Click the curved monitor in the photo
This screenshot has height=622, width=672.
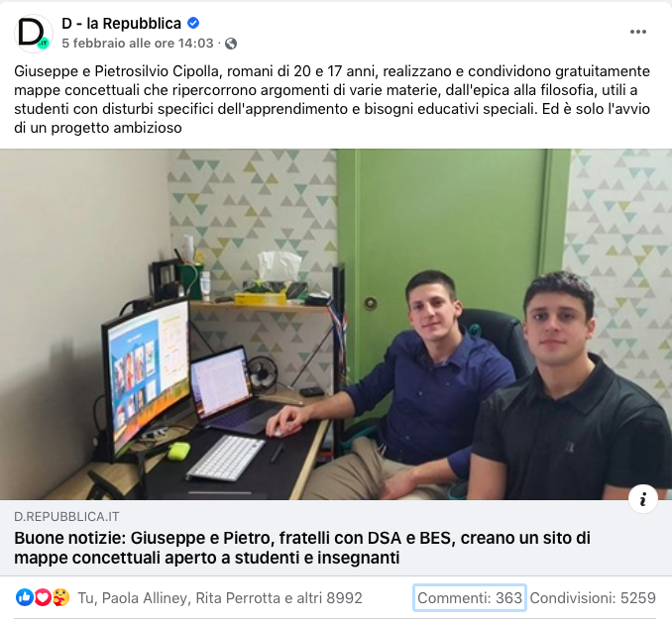tap(146, 377)
